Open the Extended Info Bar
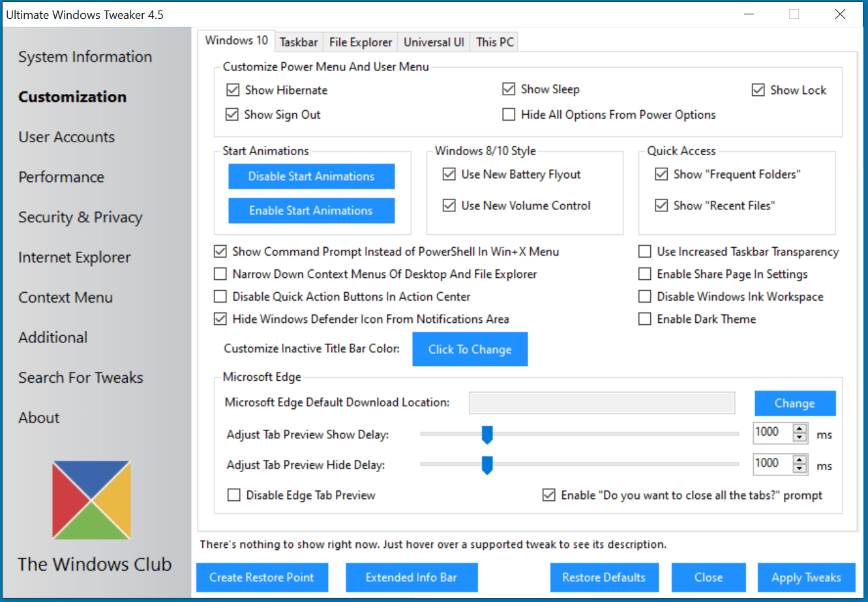The height and width of the screenshot is (602, 868). [x=412, y=577]
